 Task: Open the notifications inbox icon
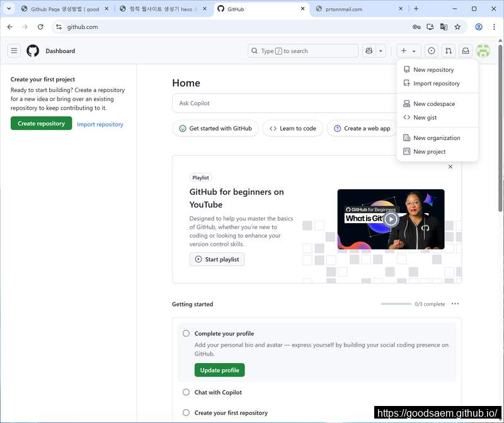point(466,51)
